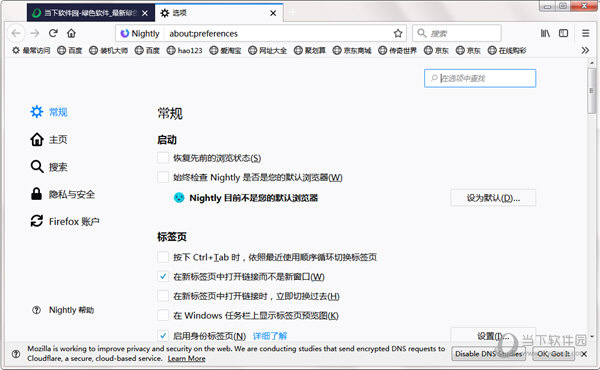Select the 主页 home category
The image size is (600, 370).
49,139
